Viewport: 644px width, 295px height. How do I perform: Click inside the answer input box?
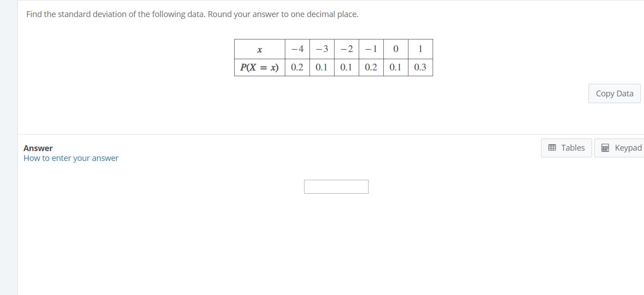point(336,187)
